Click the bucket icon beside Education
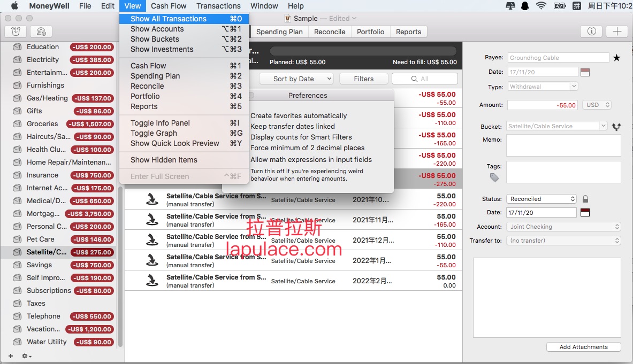This screenshot has width=633, height=364. 17,47
